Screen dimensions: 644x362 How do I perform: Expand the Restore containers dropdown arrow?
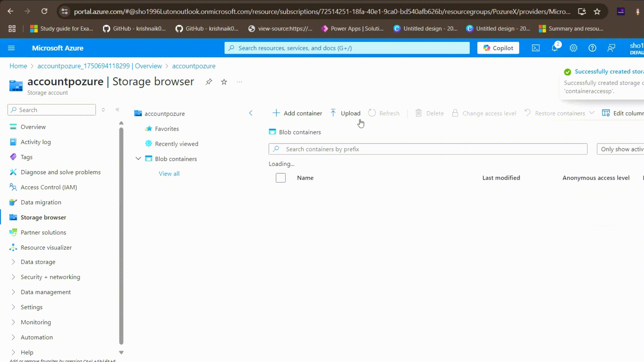coord(592,113)
